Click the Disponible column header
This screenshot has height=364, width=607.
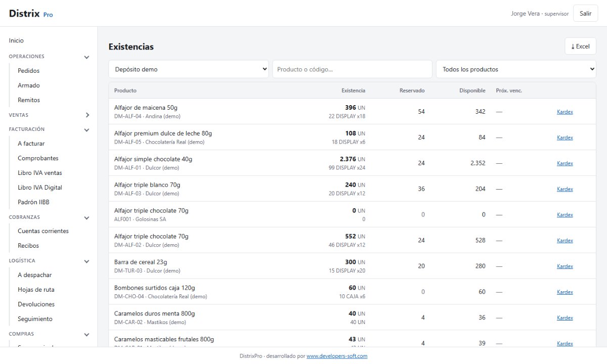point(472,90)
